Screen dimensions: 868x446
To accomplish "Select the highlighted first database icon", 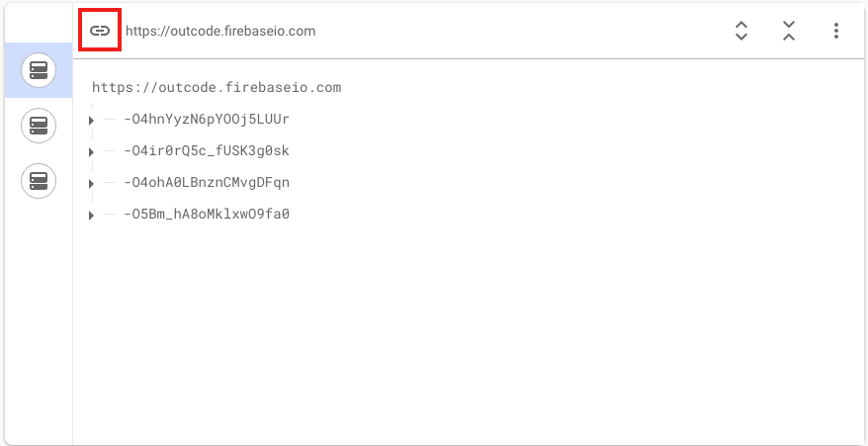I will pyautogui.click(x=39, y=70).
